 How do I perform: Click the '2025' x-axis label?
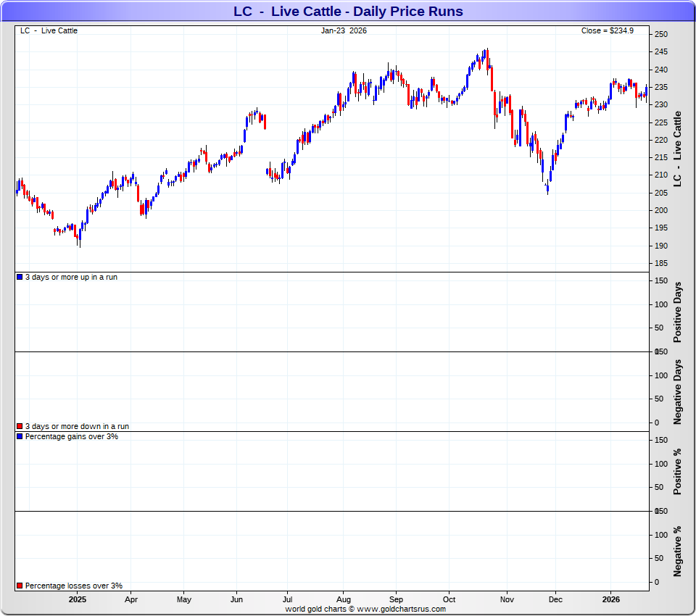click(x=78, y=599)
